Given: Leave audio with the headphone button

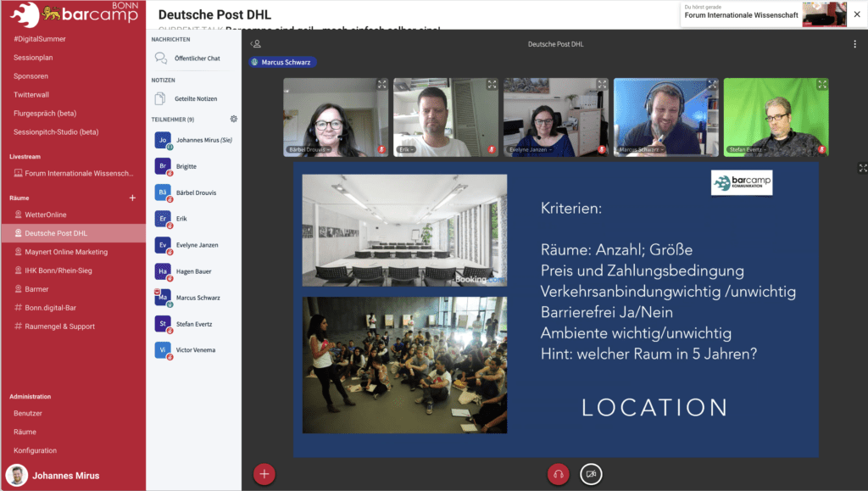Looking at the screenshot, I should pyautogui.click(x=558, y=474).
